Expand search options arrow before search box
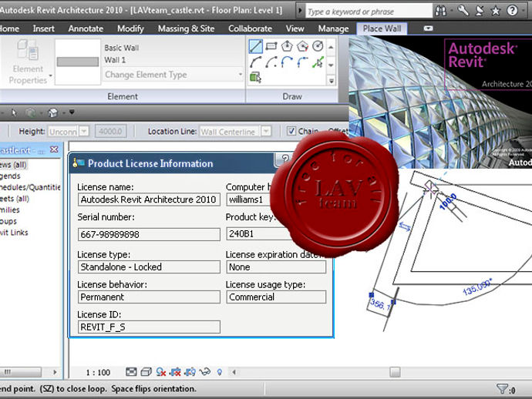This screenshot has width=532, height=399. point(300,11)
